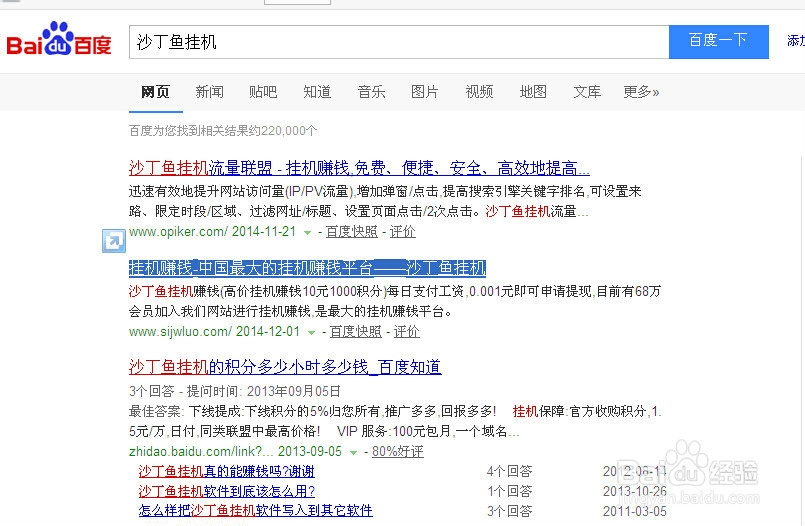Click the 4个回答 answer count
805x526 pixels.
click(509, 471)
